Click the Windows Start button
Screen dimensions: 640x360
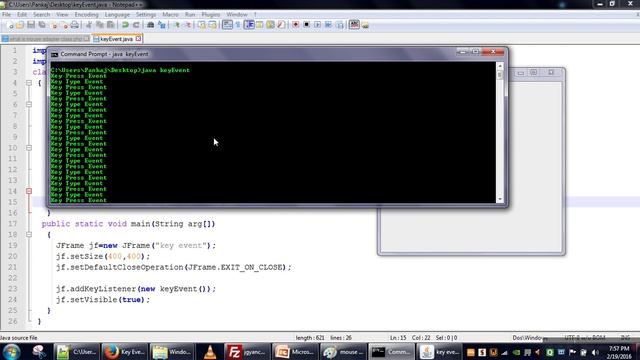tap(11, 352)
